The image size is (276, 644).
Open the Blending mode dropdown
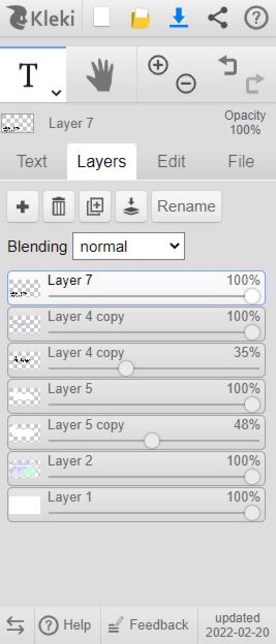(x=129, y=246)
